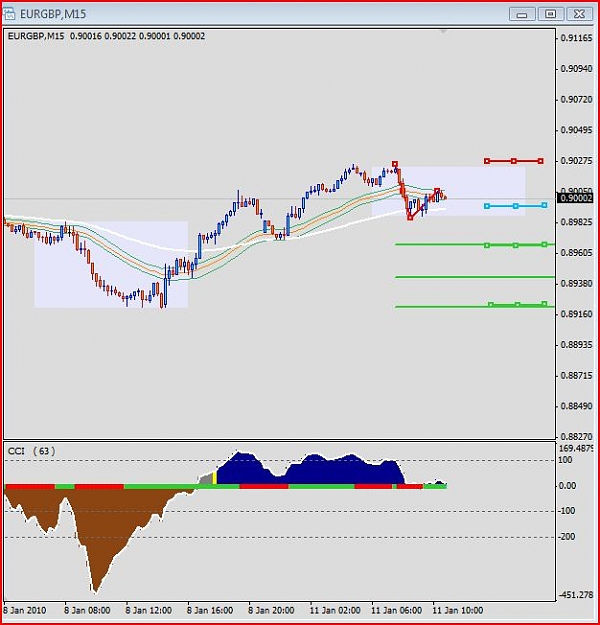Click the price scale value 0.89380
600x625 pixels.
click(576, 283)
